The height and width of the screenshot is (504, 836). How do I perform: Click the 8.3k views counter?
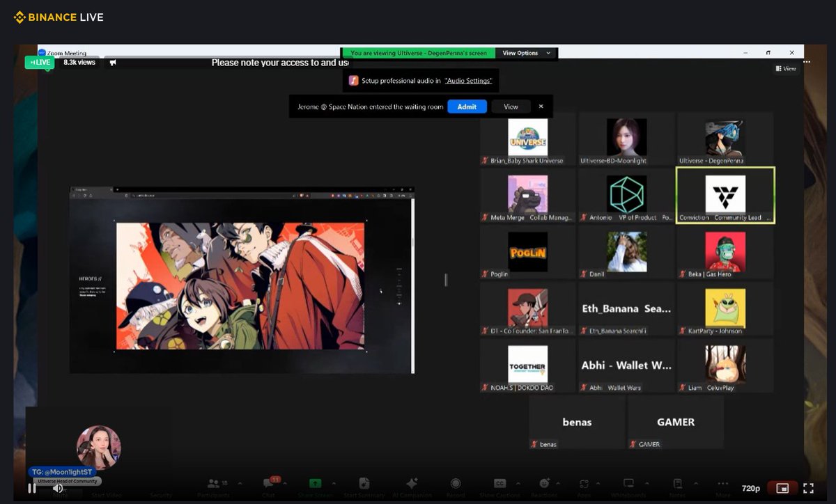(79, 62)
